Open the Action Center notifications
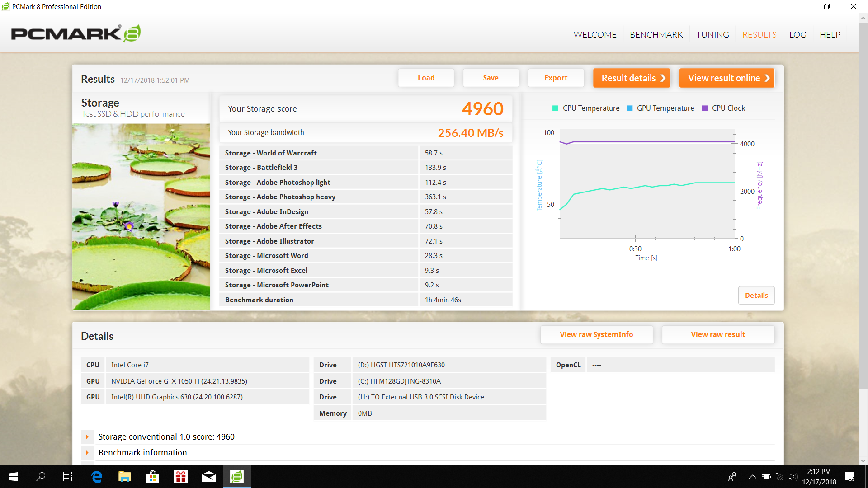 (849, 477)
